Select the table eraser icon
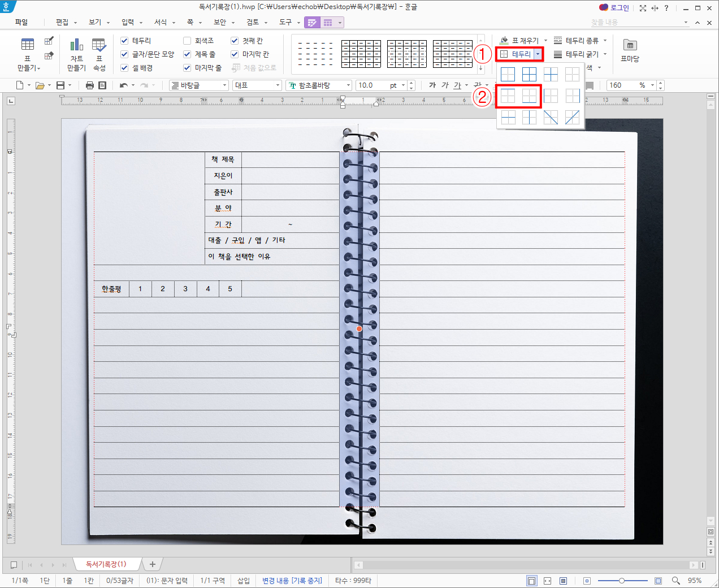 (49, 55)
